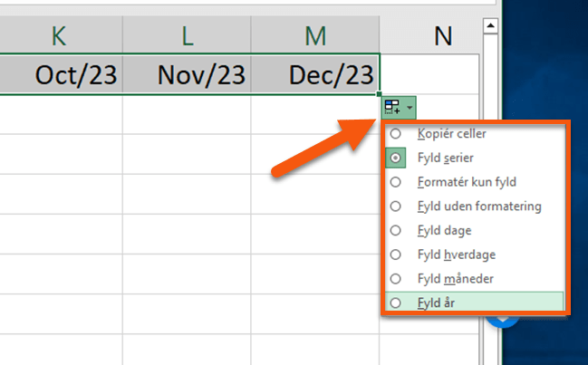Click the fill handle below the Dec/23 cell
Image resolution: width=588 pixels, height=365 pixels.
380,93
